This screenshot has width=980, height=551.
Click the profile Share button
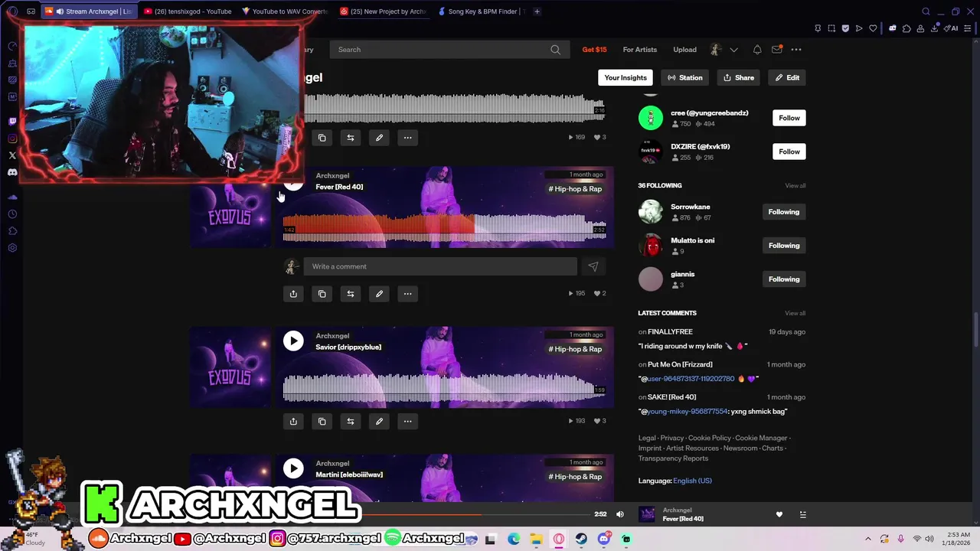[739, 77]
